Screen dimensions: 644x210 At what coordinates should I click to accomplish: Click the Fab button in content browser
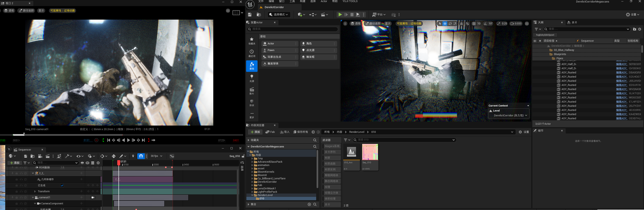click(x=270, y=132)
